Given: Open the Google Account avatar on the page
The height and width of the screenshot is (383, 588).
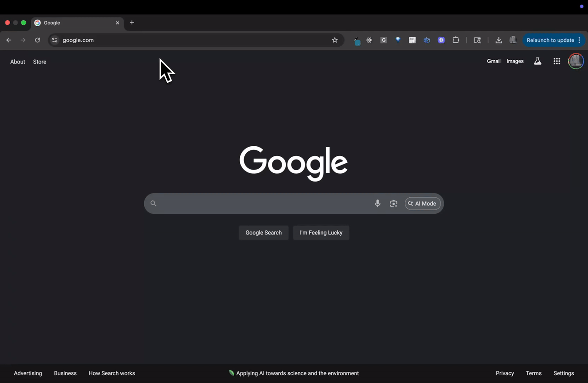Looking at the screenshot, I should pyautogui.click(x=576, y=61).
